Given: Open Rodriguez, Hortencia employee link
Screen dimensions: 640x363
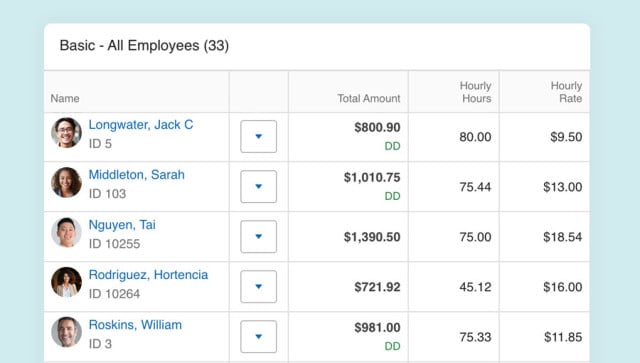Looking at the screenshot, I should 148,275.
